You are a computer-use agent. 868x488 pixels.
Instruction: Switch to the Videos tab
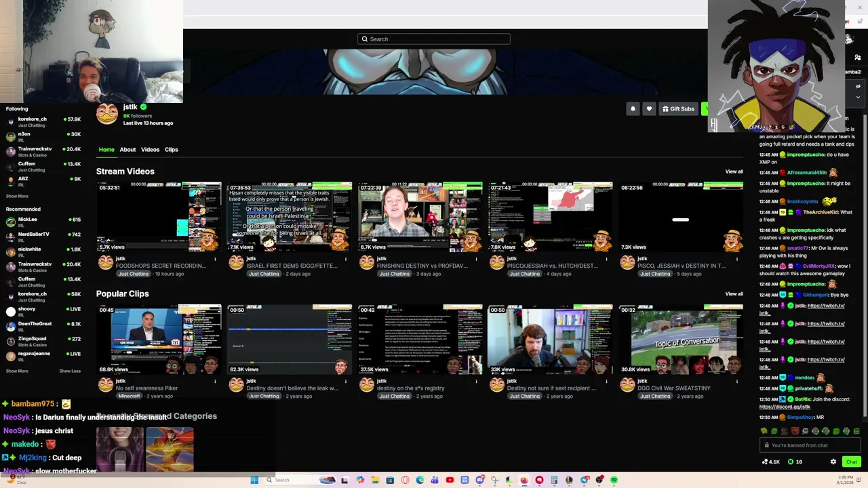click(x=150, y=150)
